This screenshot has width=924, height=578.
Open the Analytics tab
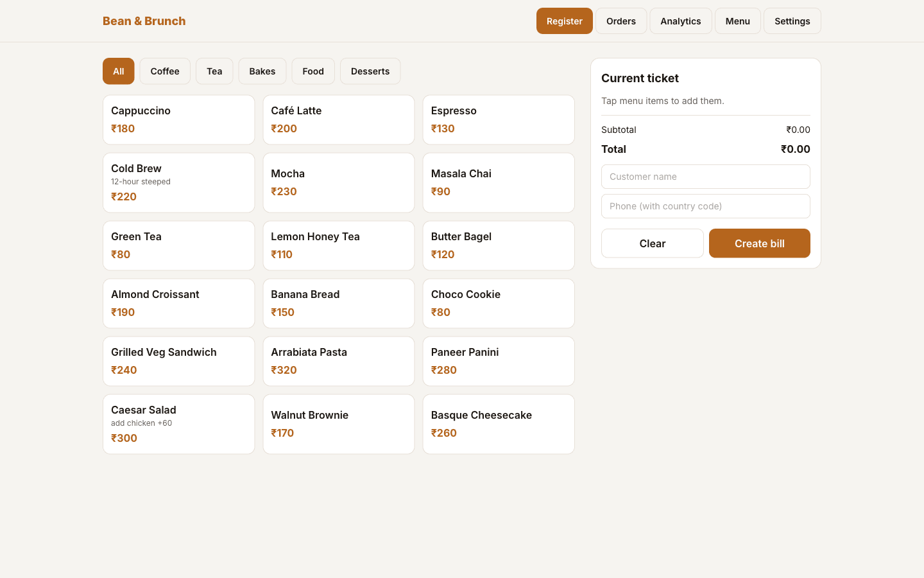click(x=681, y=21)
